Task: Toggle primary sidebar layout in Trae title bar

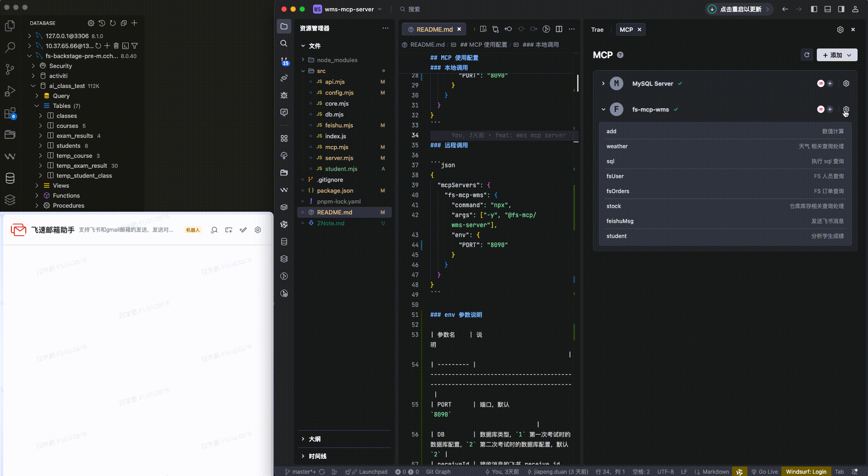Action: 814,9
